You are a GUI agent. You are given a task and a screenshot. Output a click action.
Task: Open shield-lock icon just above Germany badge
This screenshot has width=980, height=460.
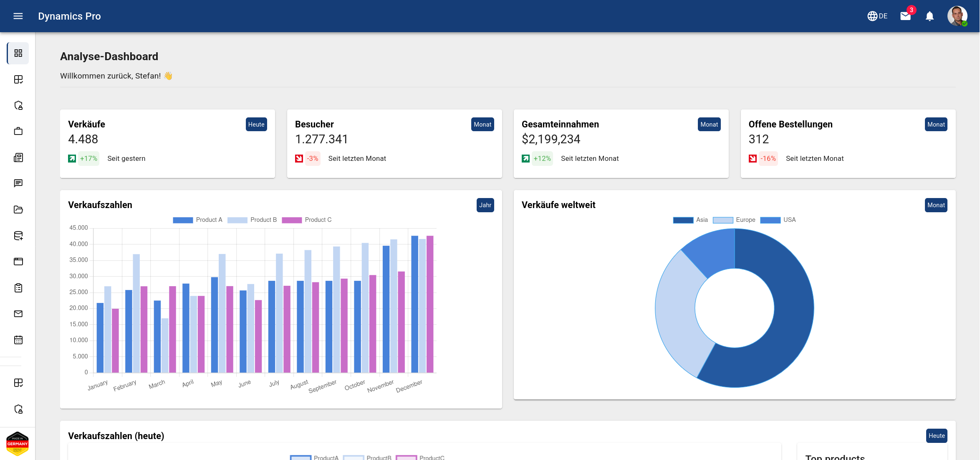[18, 409]
